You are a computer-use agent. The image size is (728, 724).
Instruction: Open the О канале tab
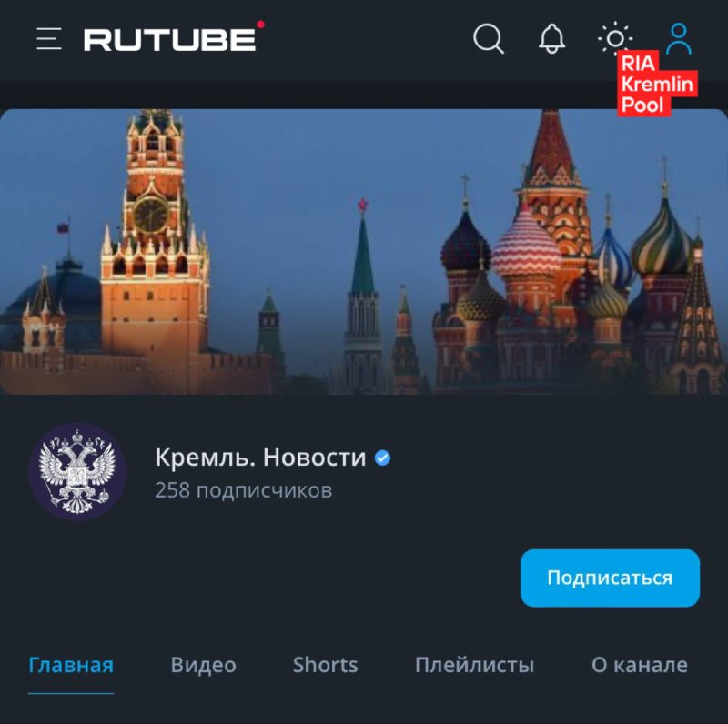pos(640,665)
